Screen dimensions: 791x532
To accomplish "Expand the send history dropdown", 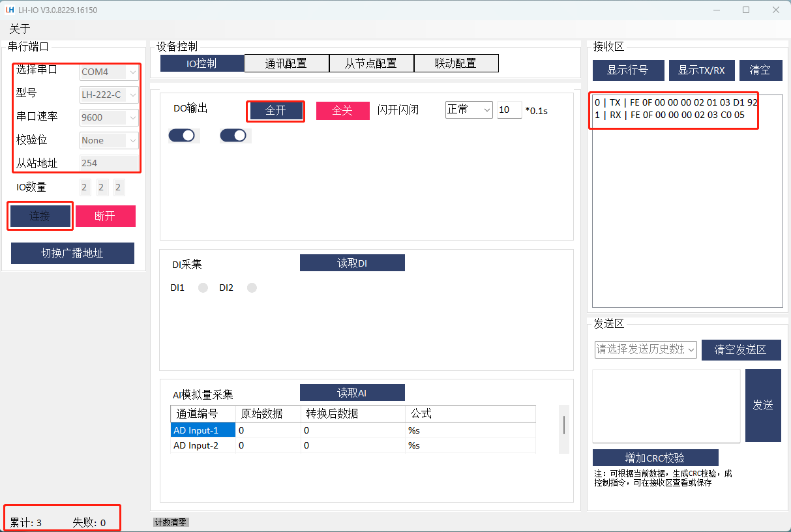I will tap(646, 349).
